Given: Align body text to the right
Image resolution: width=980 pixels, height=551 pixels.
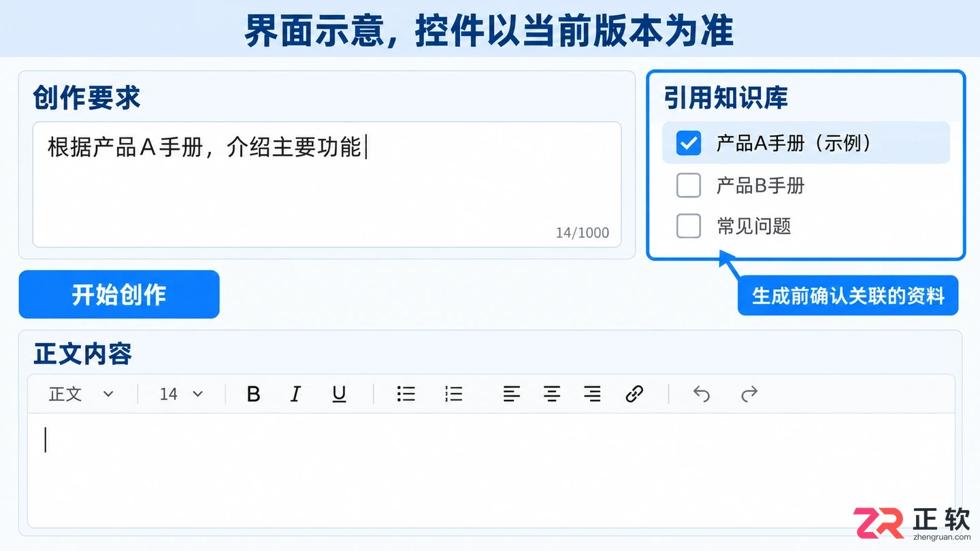Looking at the screenshot, I should (592, 394).
